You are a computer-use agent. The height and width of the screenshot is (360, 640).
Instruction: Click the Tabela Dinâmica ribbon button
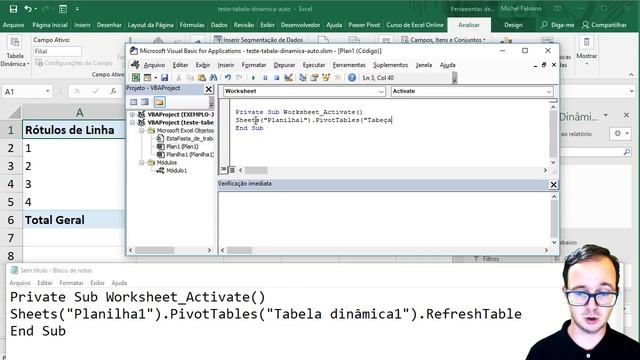pyautogui.click(x=15, y=52)
